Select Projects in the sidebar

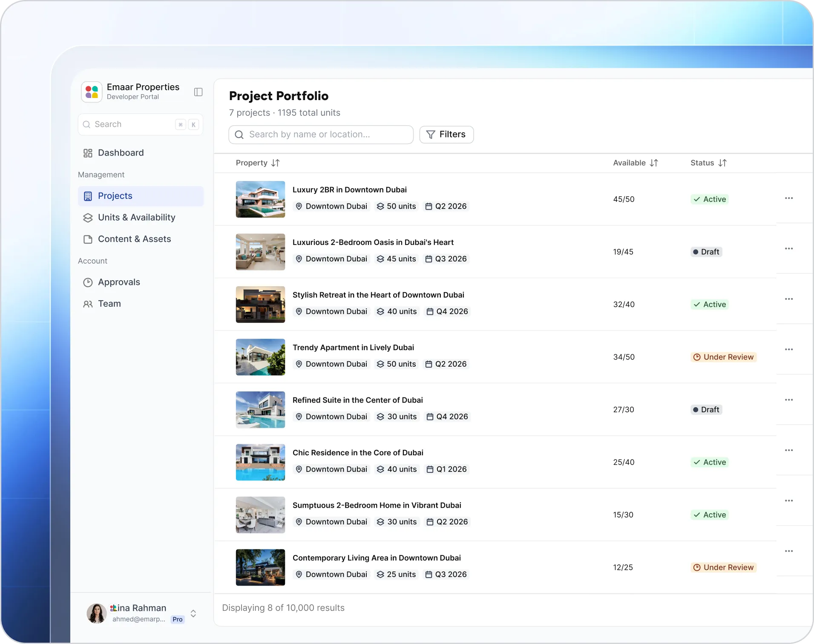click(141, 196)
